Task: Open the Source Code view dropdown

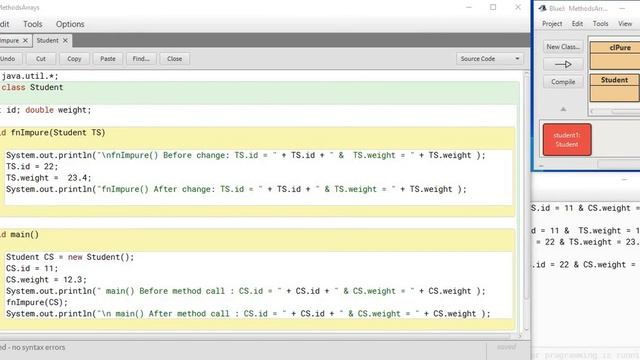Action: (489, 59)
